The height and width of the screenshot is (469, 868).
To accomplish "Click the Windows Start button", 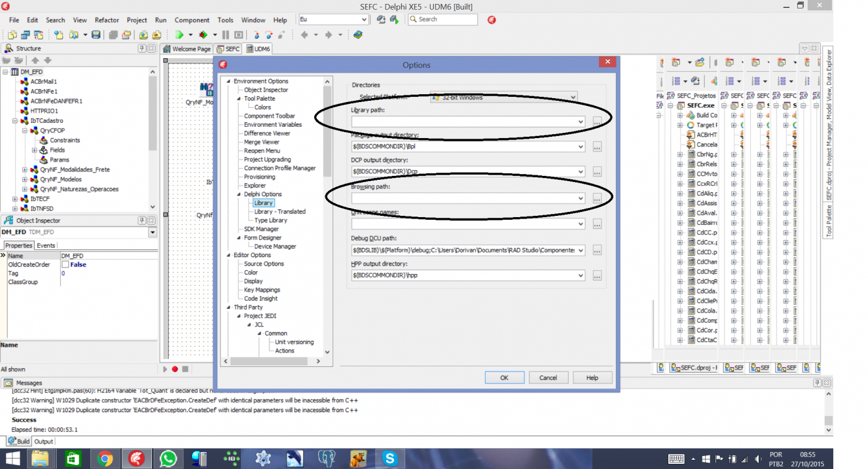I will coord(13,459).
